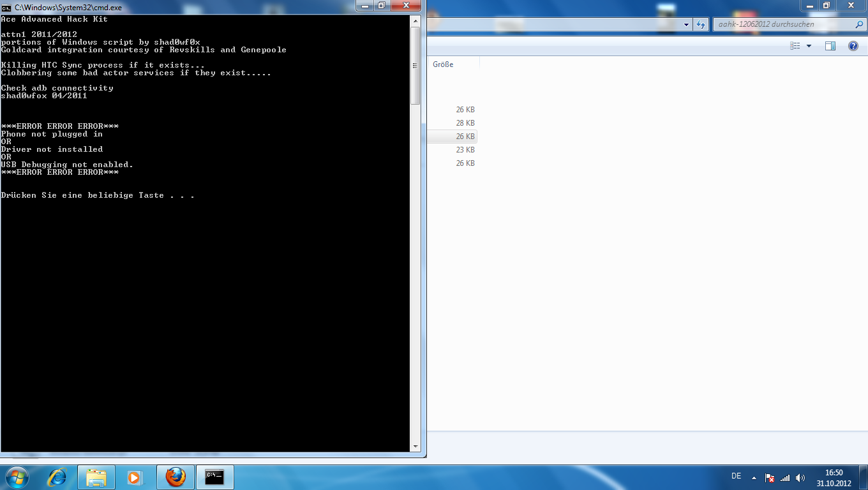
Task: Open the network signal tray icon
Action: pos(785,478)
